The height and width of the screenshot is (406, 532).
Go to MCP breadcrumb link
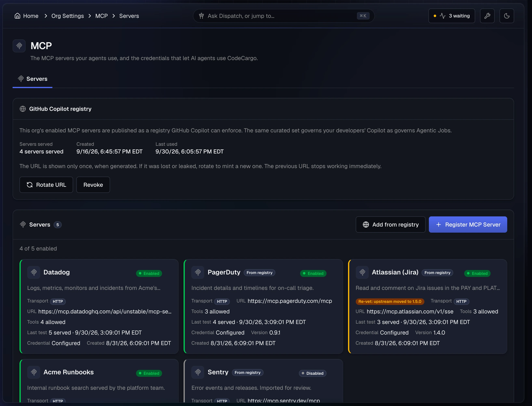[101, 16]
